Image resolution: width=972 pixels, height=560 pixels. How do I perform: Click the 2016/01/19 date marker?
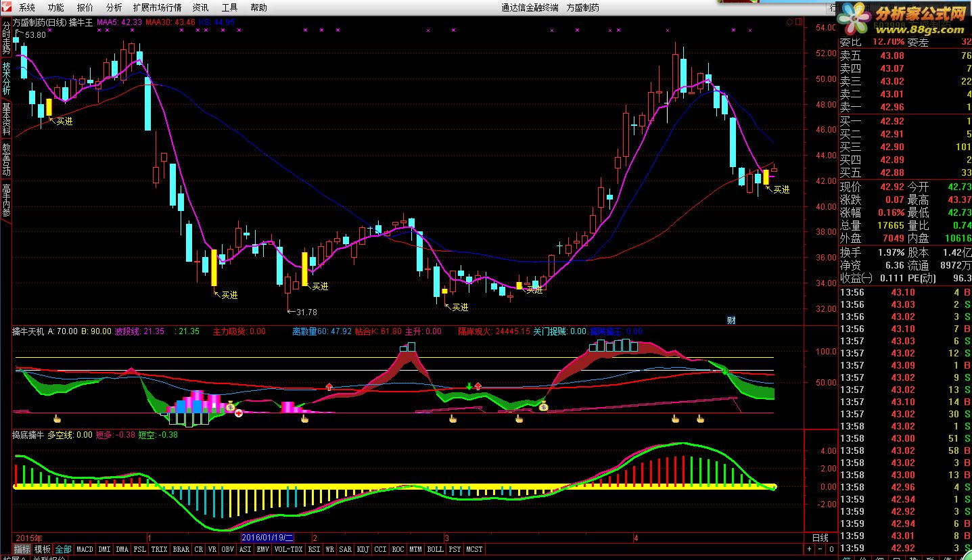(x=268, y=538)
